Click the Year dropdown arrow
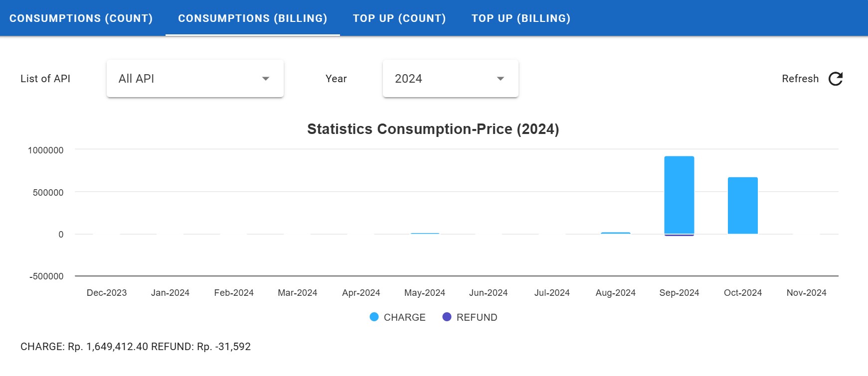The height and width of the screenshot is (376, 868). tap(501, 79)
